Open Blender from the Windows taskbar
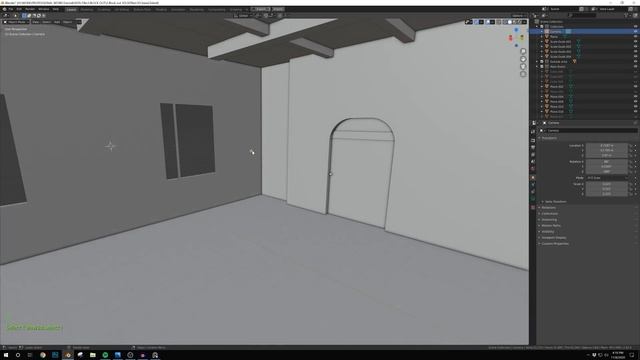The width and height of the screenshot is (640, 360). tap(68, 355)
